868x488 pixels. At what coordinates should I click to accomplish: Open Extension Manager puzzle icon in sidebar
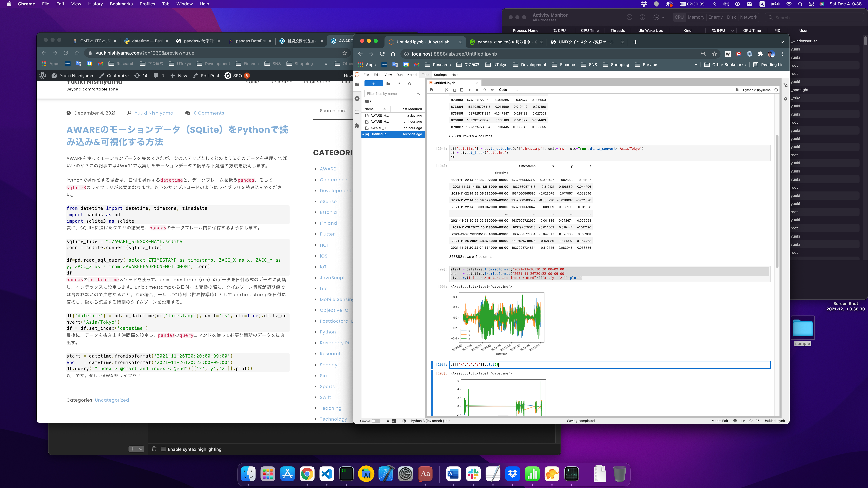coord(357,126)
